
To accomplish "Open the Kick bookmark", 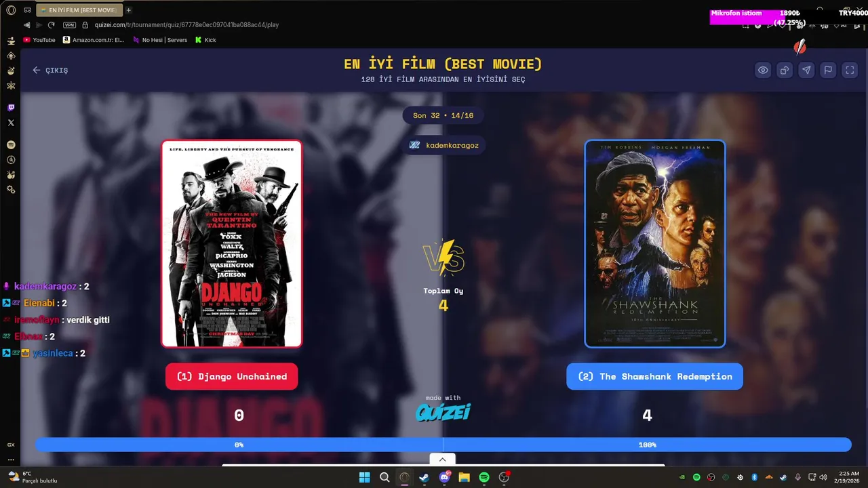I will click(x=205, y=40).
